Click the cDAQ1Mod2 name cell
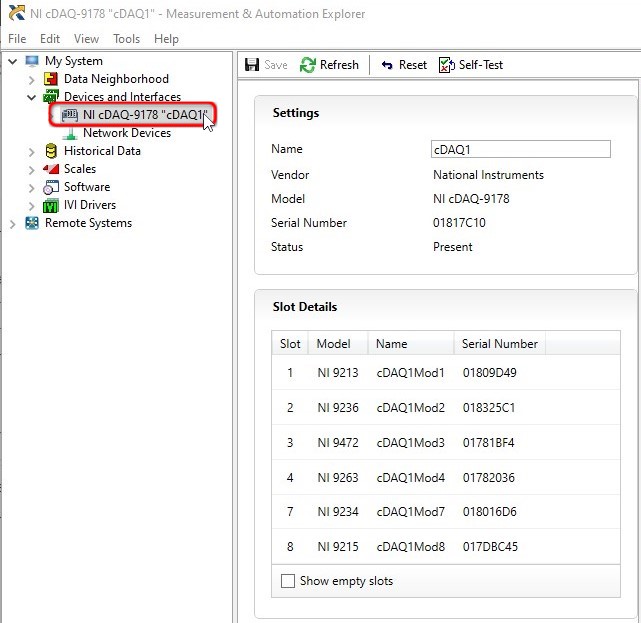Image resolution: width=641 pixels, height=623 pixels. 410,408
